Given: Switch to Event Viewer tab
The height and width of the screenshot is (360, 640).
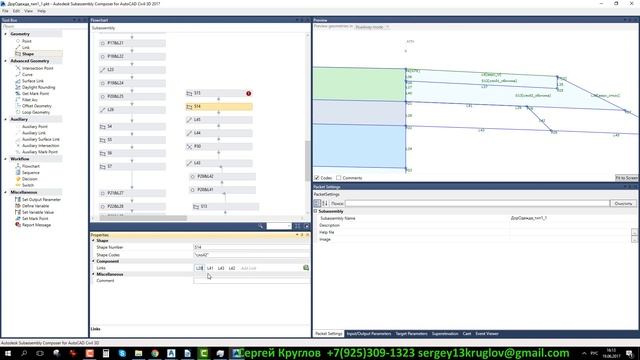Looking at the screenshot, I should tap(487, 334).
